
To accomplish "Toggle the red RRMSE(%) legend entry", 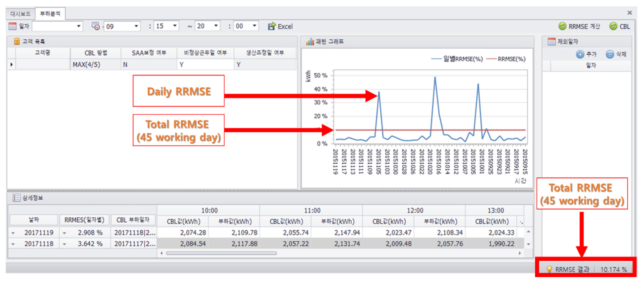I will coord(506,59).
